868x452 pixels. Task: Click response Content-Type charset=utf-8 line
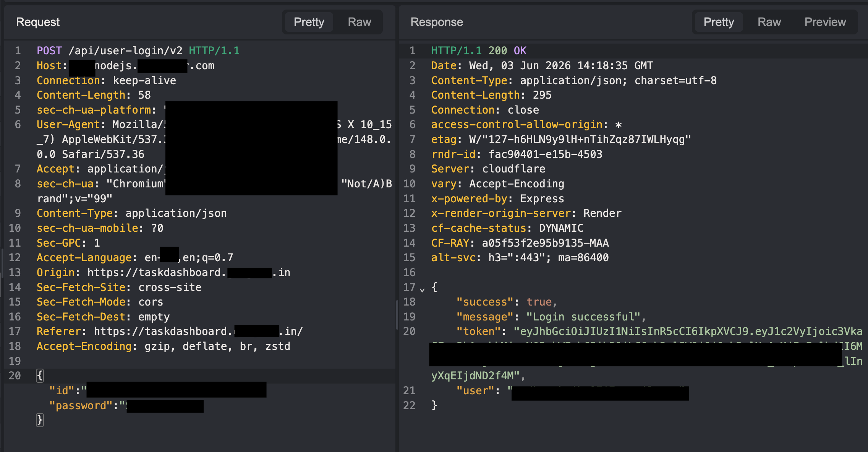pos(574,81)
